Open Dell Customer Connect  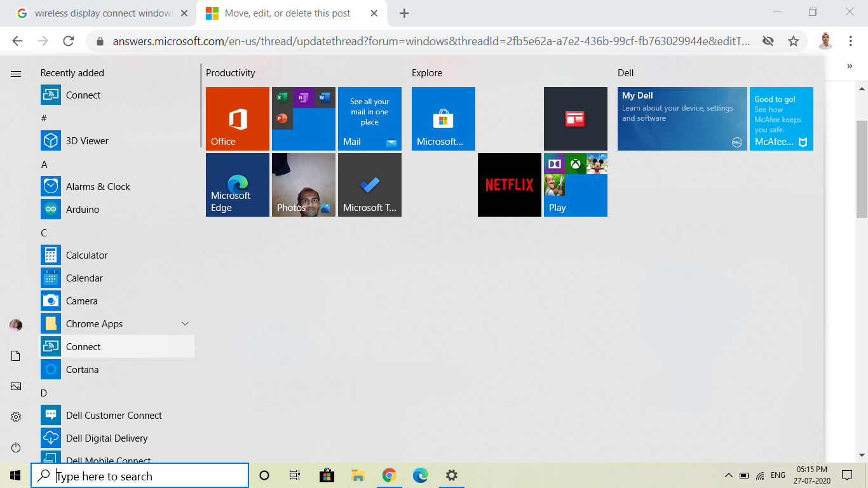(117, 416)
